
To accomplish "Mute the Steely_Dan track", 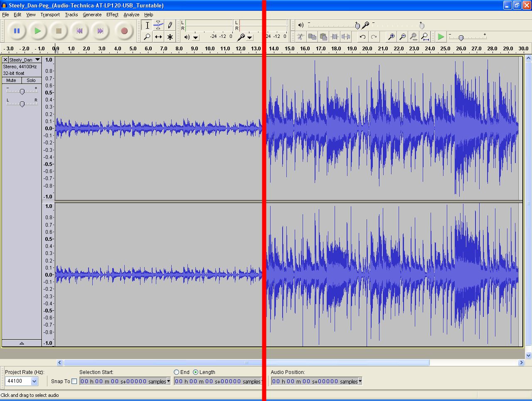I will [x=11, y=80].
